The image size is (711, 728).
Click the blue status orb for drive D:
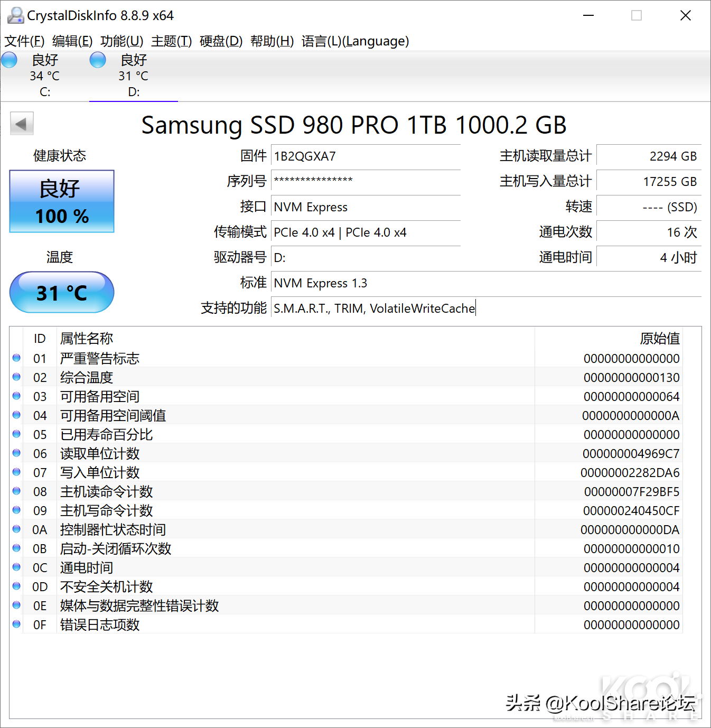(x=98, y=60)
